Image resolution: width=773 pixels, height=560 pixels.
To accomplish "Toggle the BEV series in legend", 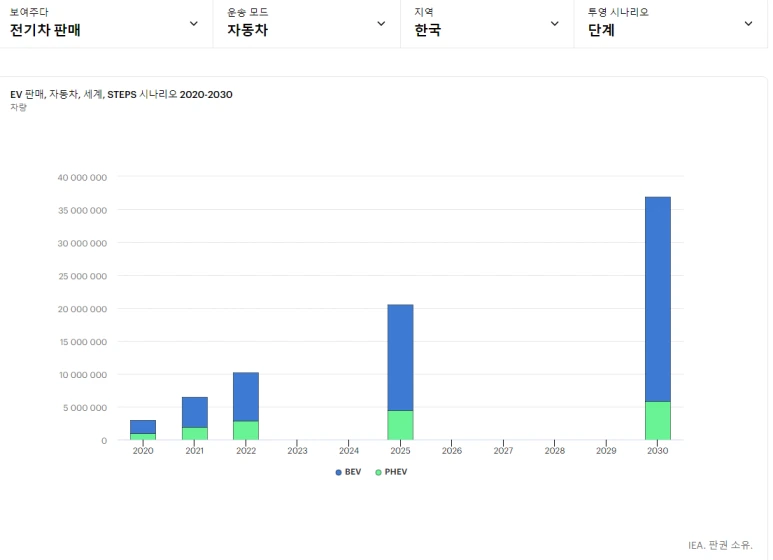I will pyautogui.click(x=348, y=472).
